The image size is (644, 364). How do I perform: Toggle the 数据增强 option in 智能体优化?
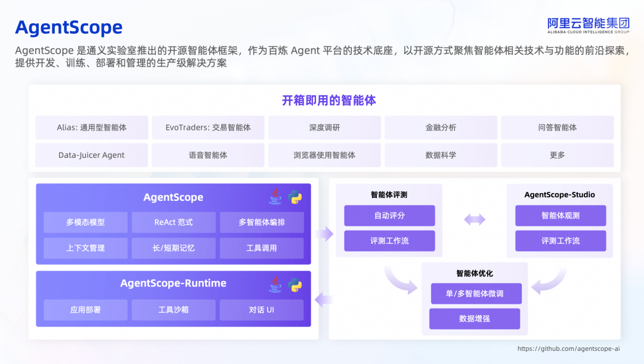475,319
